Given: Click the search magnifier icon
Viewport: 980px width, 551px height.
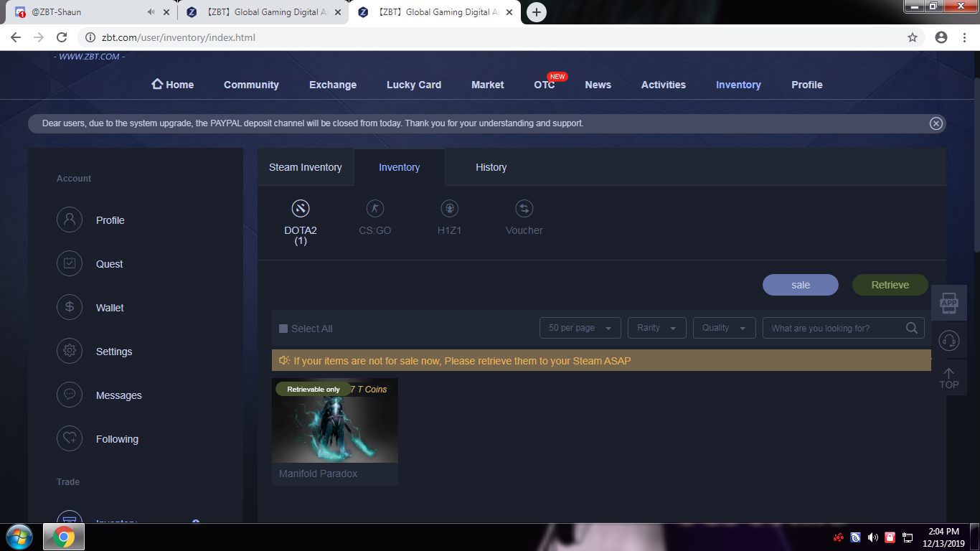Looking at the screenshot, I should [912, 328].
